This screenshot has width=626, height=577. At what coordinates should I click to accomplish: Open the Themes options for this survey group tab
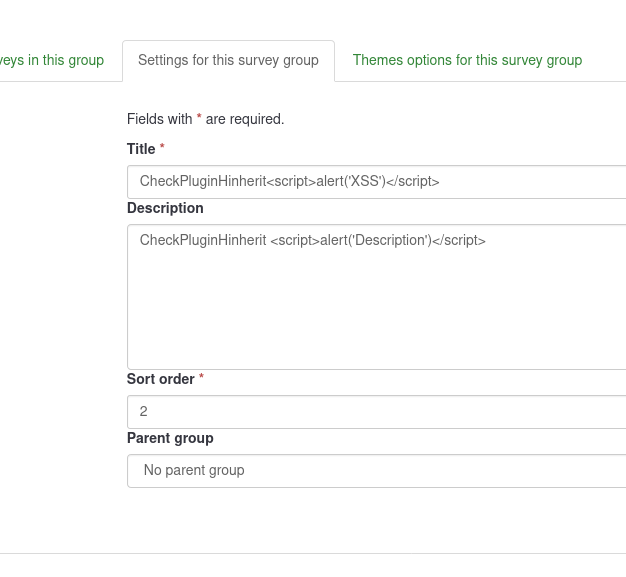tap(467, 60)
